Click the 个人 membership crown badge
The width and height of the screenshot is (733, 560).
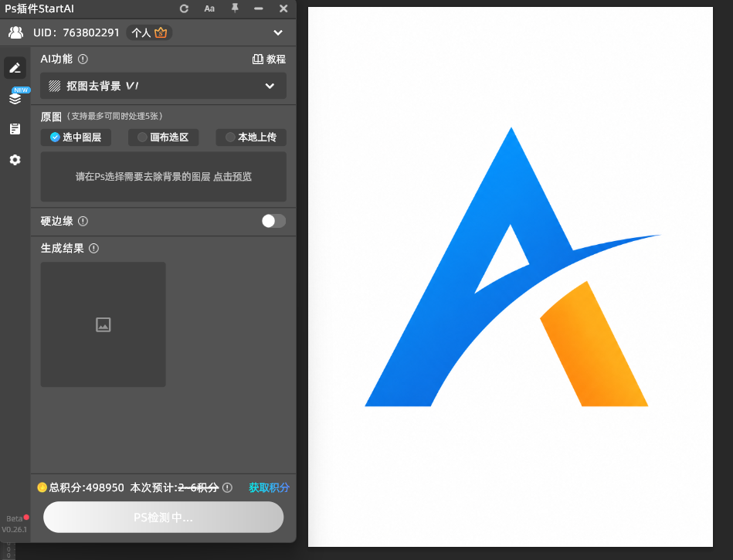pos(149,32)
